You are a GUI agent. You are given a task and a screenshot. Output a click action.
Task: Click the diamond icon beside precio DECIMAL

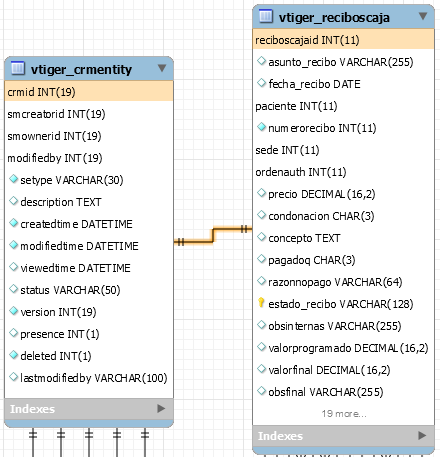[x=261, y=193]
